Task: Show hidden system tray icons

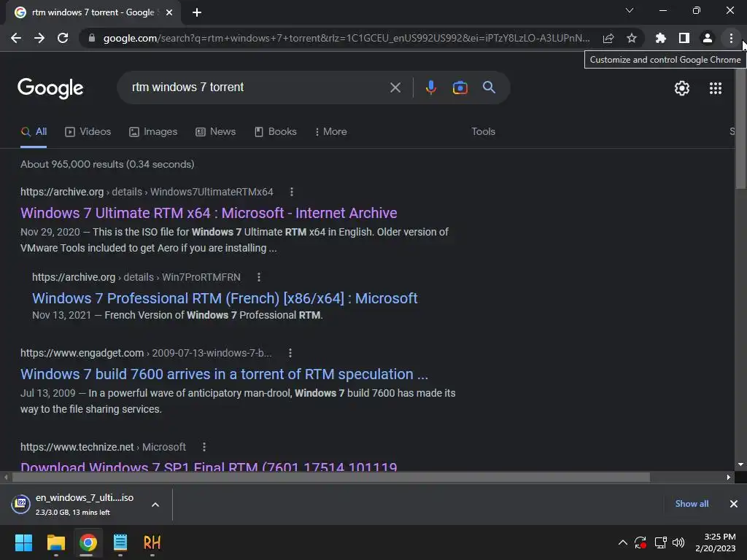Action: 623,542
